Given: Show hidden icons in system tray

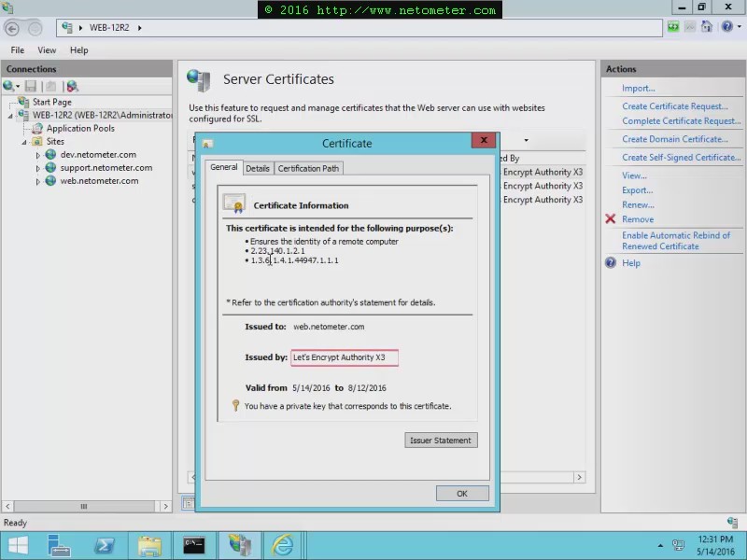Looking at the screenshot, I should [660, 546].
